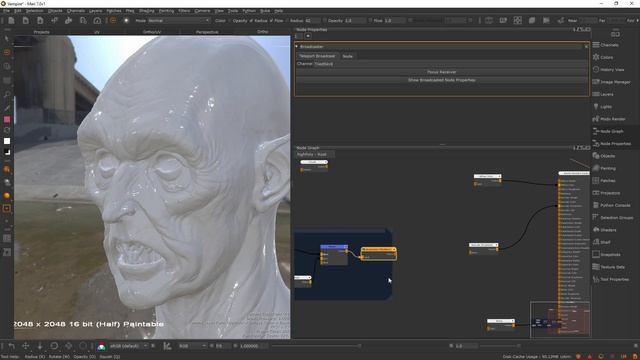This screenshot has width=640, height=360.
Task: Select the blue-header merge node in graph
Action: pos(334,255)
